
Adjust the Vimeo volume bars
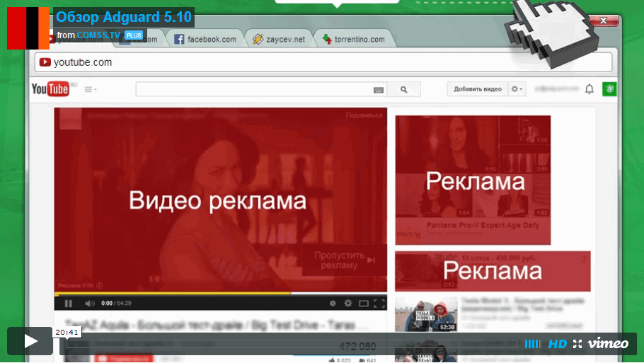[x=533, y=344]
